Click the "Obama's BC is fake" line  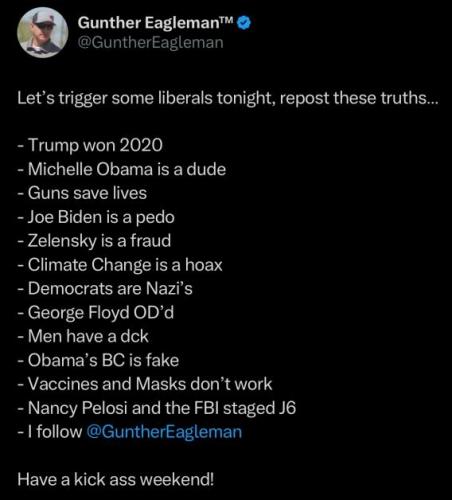coord(98,360)
